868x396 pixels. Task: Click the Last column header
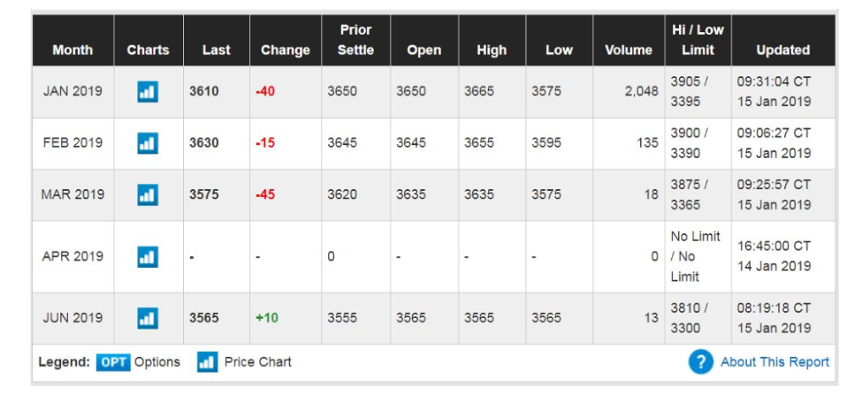(216, 50)
